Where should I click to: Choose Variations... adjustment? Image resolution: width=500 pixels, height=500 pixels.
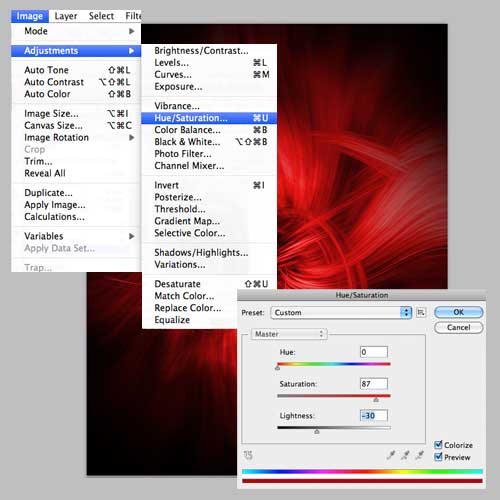pos(209,265)
